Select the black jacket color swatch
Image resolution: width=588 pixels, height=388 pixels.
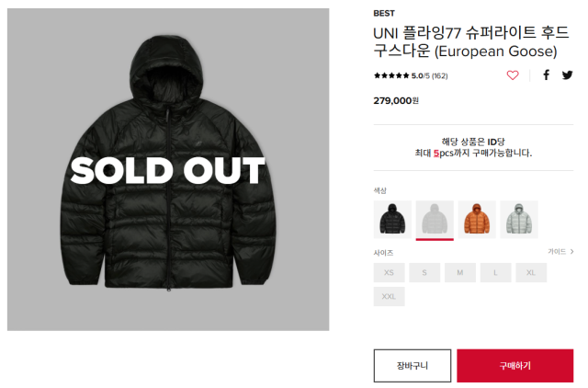tap(392, 219)
